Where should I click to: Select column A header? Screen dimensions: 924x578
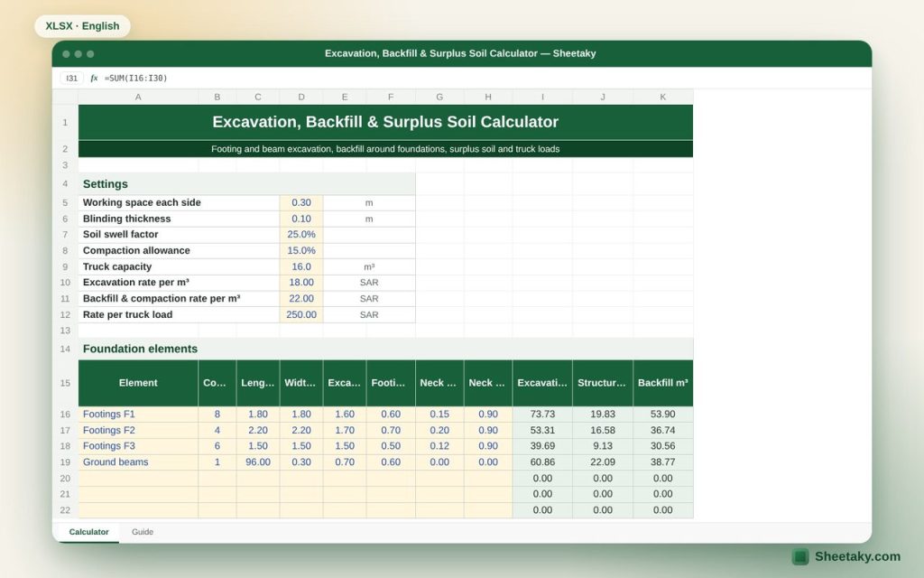(x=138, y=97)
